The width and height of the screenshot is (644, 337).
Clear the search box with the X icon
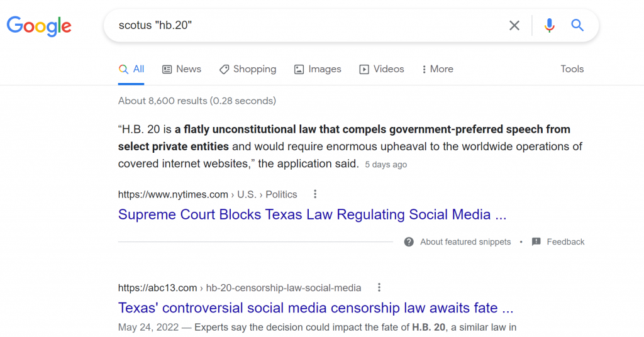pos(514,25)
